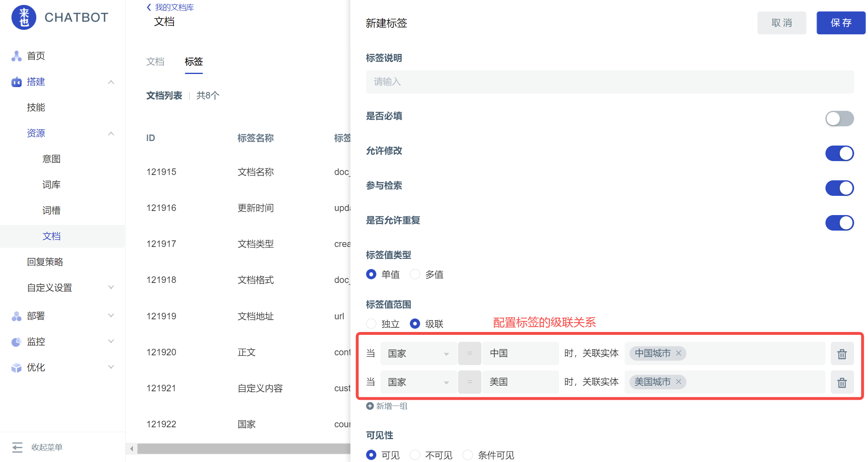Expand the 自定义设置 submenu

tap(111, 287)
